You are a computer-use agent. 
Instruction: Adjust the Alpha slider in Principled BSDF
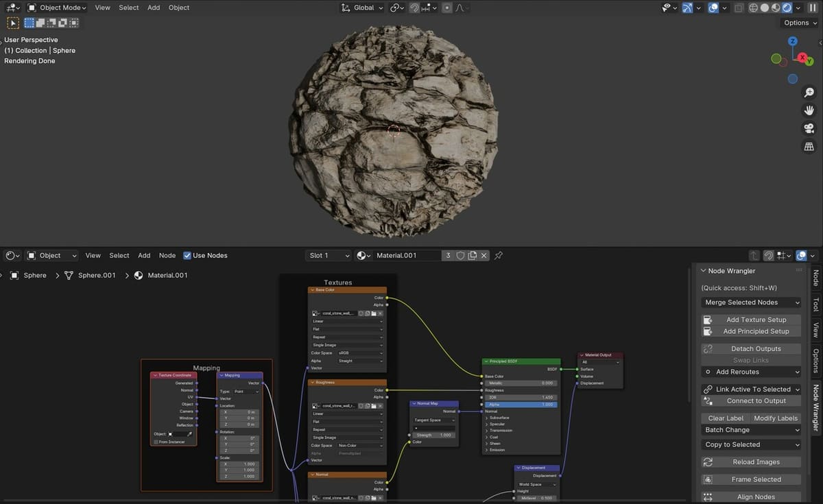coord(521,405)
